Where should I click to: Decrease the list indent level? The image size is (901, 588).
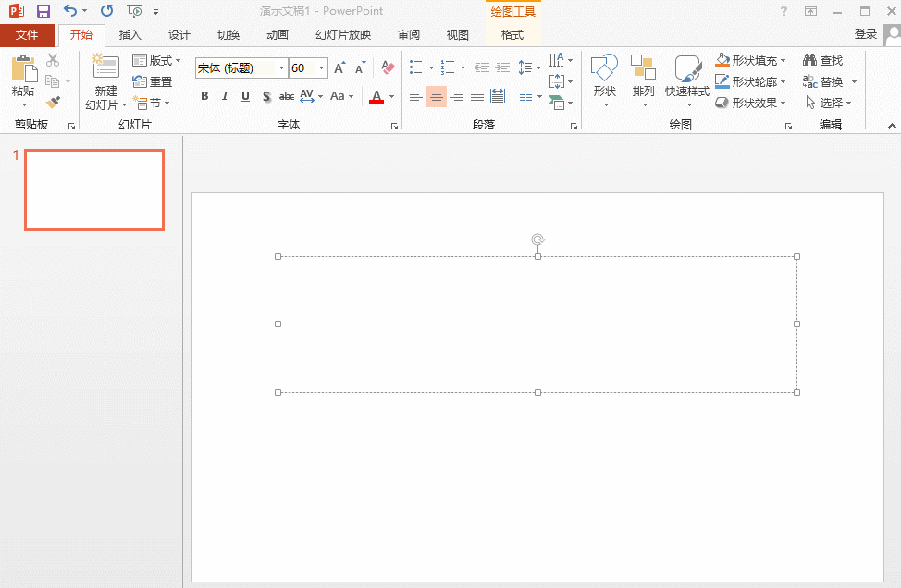pos(482,67)
